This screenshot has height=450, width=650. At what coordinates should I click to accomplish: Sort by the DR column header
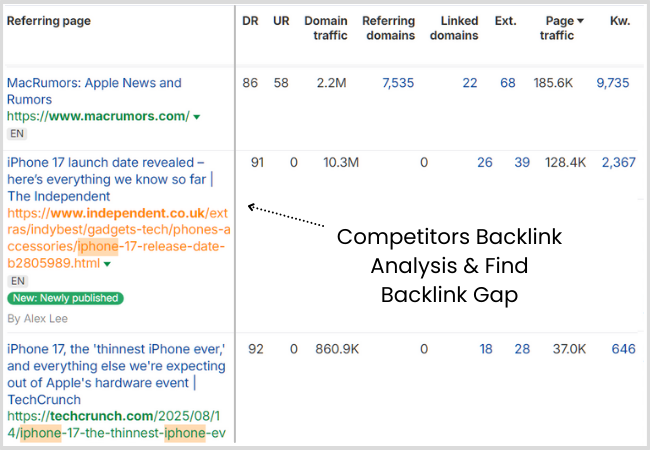point(250,21)
